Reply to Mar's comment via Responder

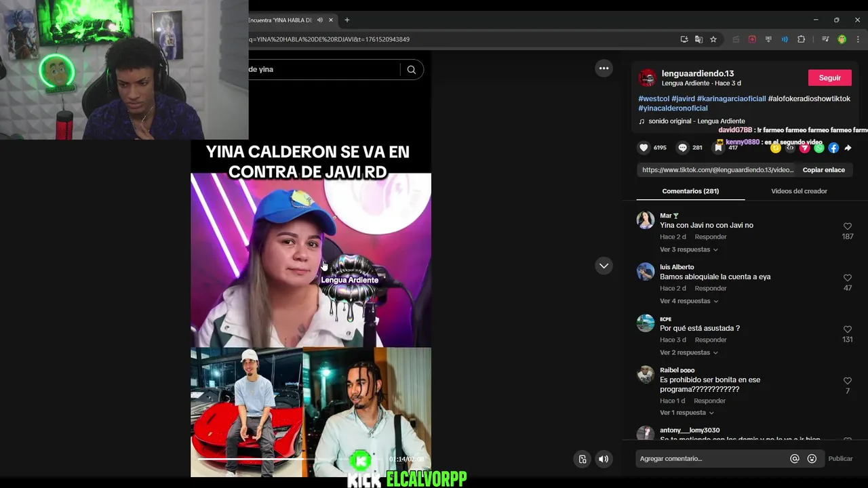click(x=711, y=237)
